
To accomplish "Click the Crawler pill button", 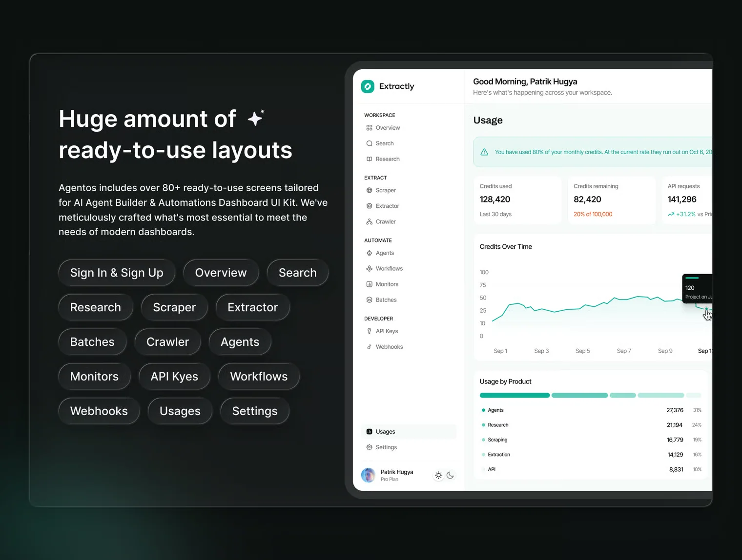I will (167, 342).
